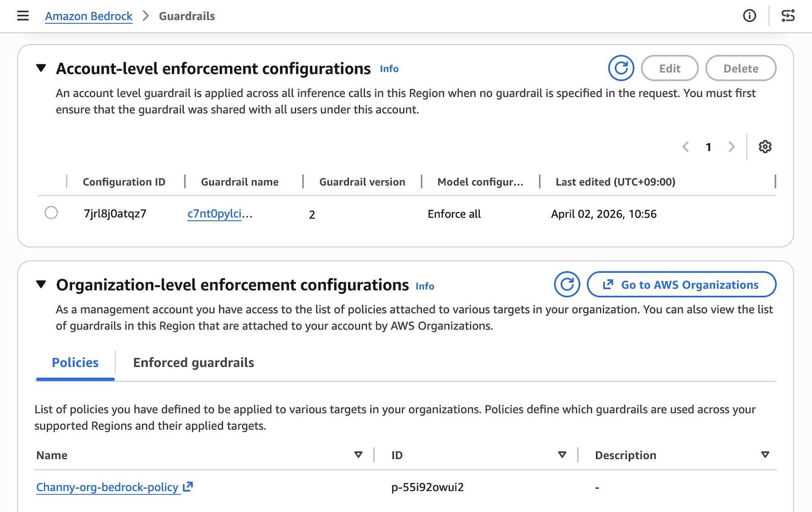This screenshot has height=512, width=812.
Task: Switch to Enforced guardrails tab
Action: [193, 363]
